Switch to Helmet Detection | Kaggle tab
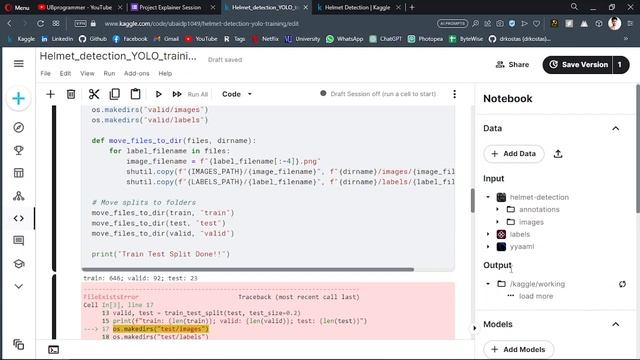 tap(358, 7)
